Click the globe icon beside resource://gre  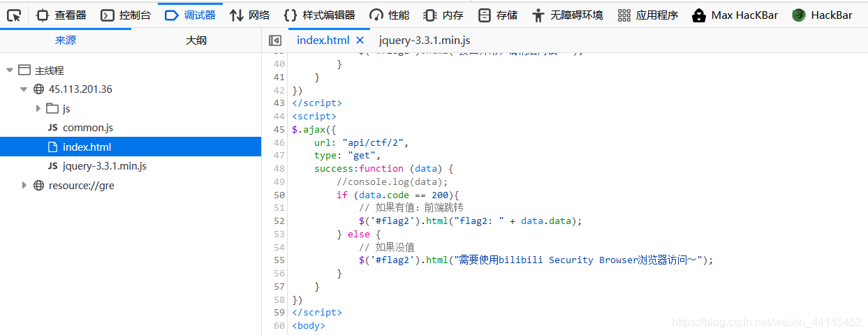(38, 185)
